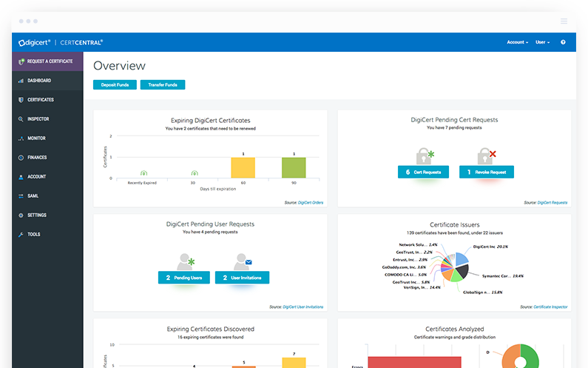
Task: Open the hamburger menu in browser frame
Action: click(564, 21)
